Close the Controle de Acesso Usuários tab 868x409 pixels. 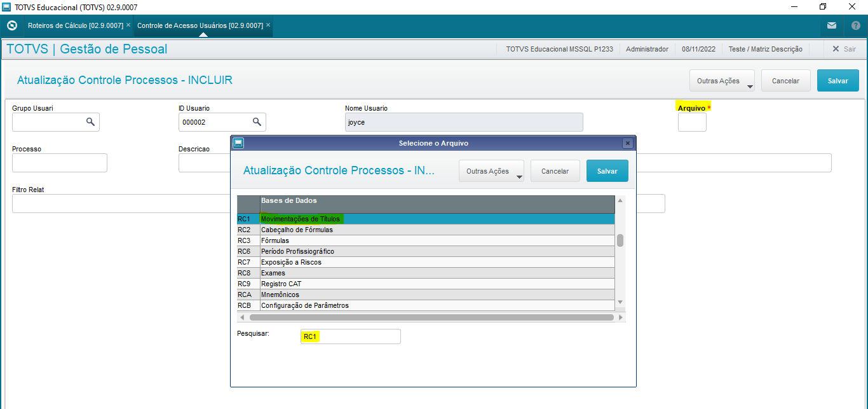pyautogui.click(x=268, y=25)
